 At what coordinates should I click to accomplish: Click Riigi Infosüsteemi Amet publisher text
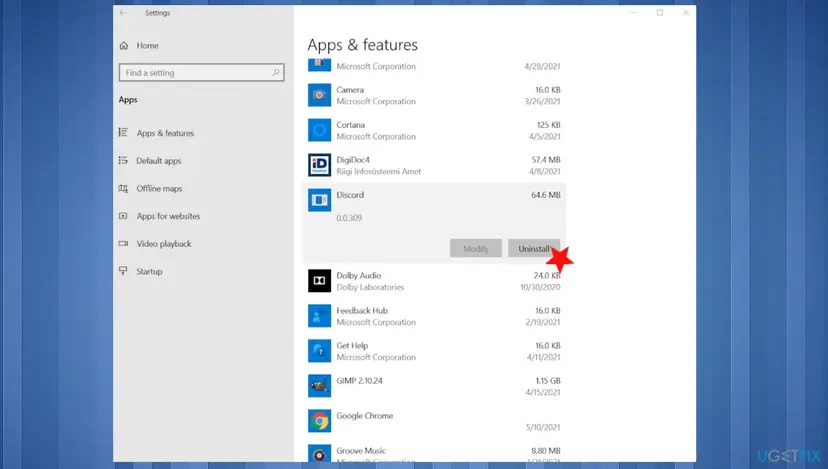coord(379,171)
